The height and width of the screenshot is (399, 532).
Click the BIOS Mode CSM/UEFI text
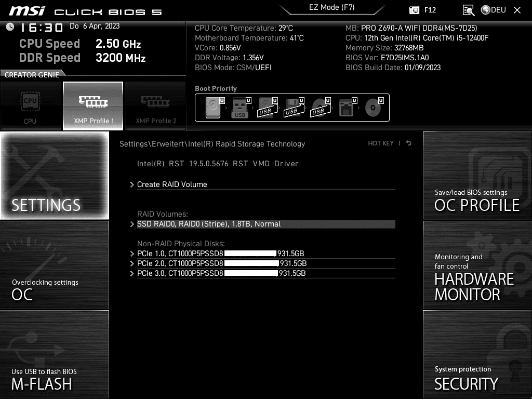tap(233, 68)
